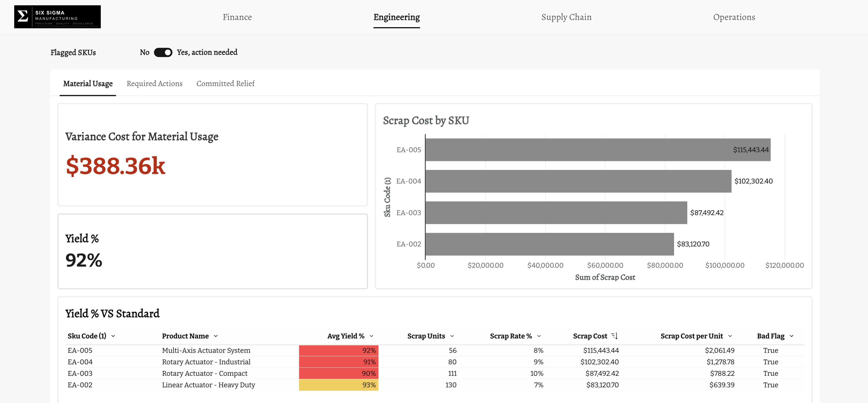Open the Scrap Rate % column chevron
The height and width of the screenshot is (403, 868).
point(539,336)
